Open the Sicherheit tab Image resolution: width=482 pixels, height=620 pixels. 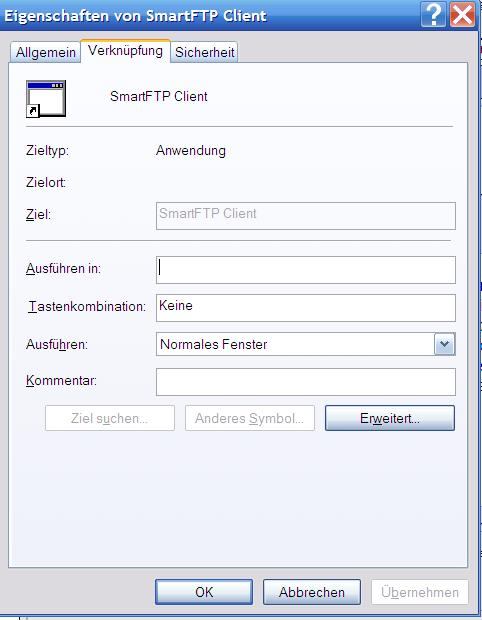(x=204, y=52)
